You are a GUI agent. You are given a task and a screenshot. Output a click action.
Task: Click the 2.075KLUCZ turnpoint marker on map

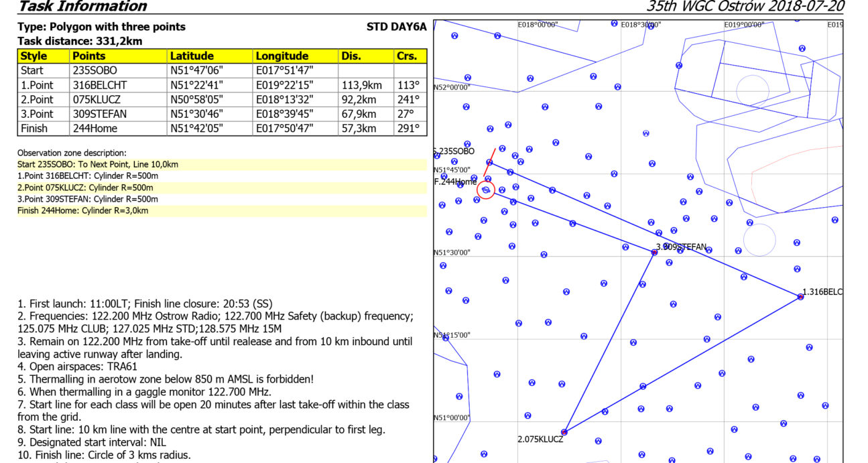tap(564, 432)
